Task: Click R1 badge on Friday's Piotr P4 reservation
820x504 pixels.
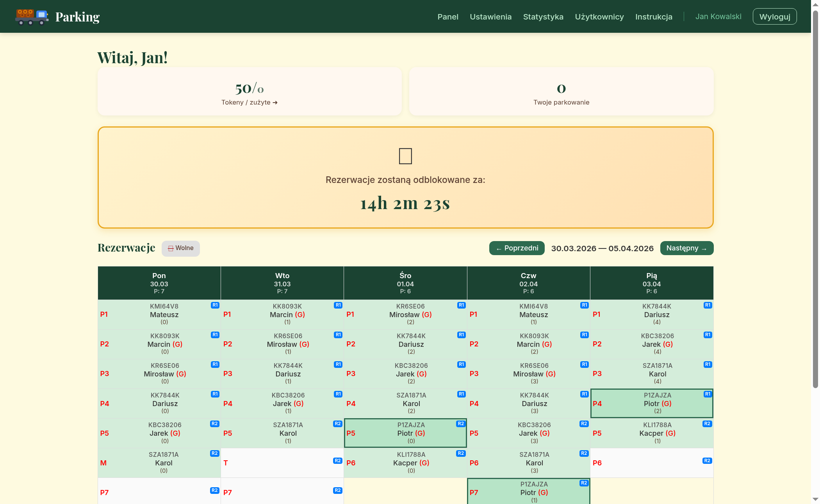Action: point(707,394)
